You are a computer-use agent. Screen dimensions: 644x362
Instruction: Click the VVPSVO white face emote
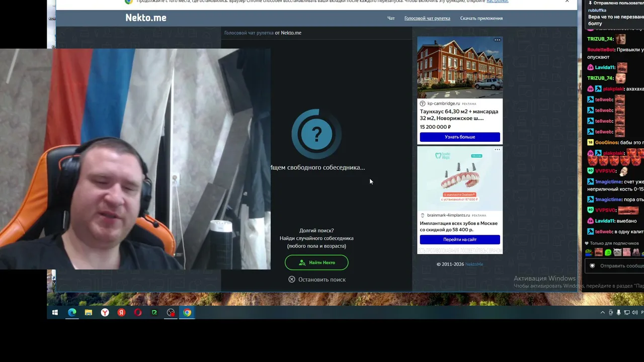624,171
